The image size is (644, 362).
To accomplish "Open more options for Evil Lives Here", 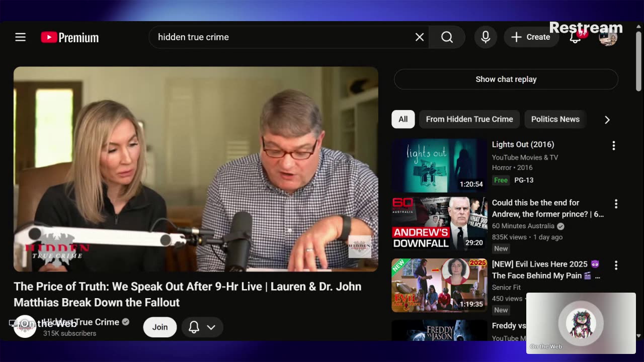I will pyautogui.click(x=616, y=265).
